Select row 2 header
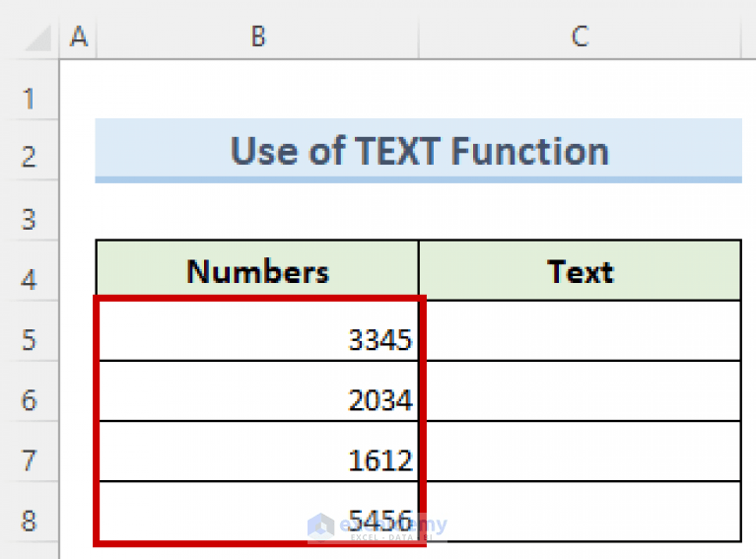 [29, 150]
